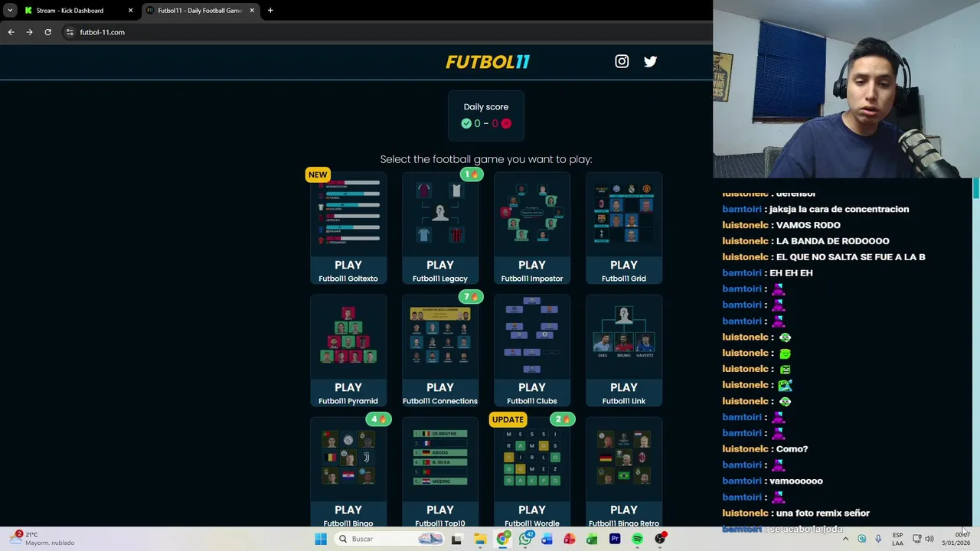Click the streak badge on Bingo
Viewport: 980px width, 551px height.
(x=378, y=419)
